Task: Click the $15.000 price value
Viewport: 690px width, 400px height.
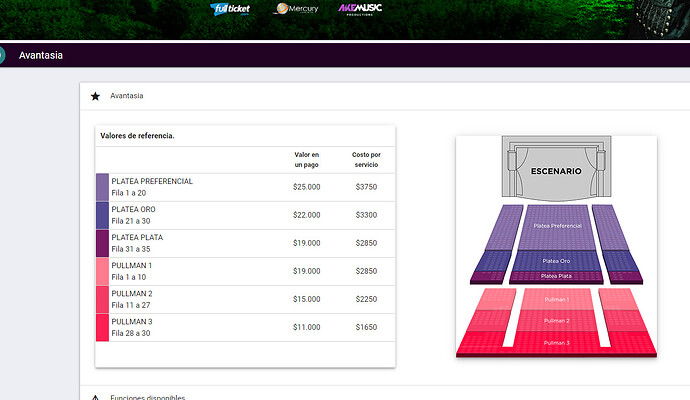Action: [x=307, y=299]
